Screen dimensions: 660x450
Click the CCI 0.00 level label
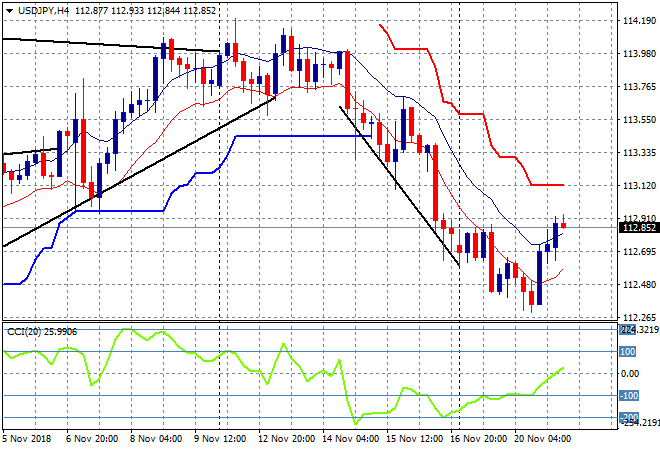(x=630, y=373)
